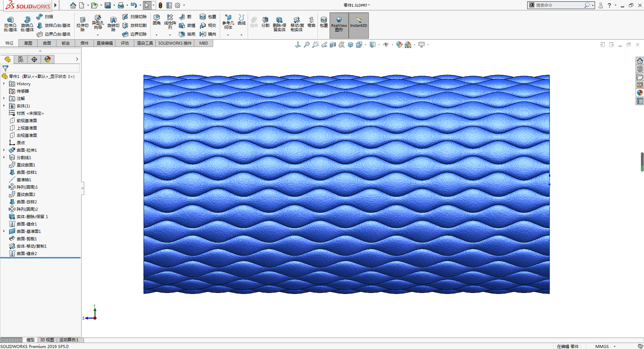Select 阵列(圆周)1 in the feature tree

click(x=27, y=187)
